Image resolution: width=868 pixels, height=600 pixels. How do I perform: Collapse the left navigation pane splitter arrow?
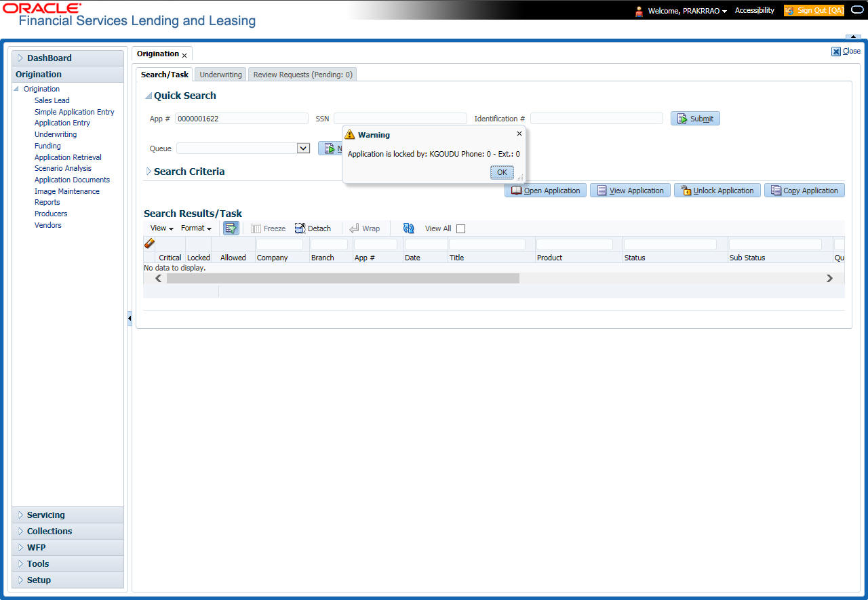click(130, 319)
